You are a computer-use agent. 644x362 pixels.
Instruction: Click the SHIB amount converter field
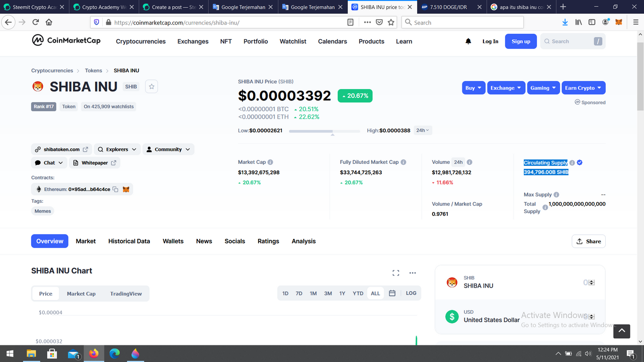coord(588,283)
